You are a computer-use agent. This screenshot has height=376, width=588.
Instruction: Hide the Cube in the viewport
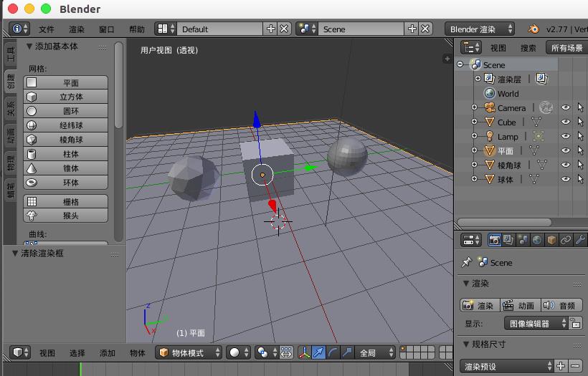tap(566, 122)
